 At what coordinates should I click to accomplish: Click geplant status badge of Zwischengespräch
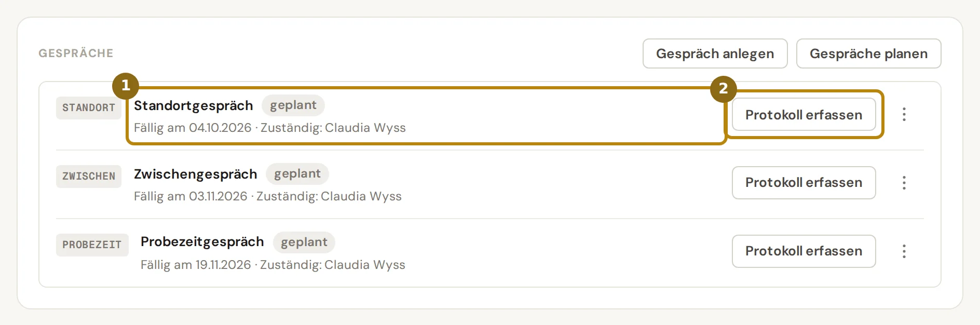[297, 173]
